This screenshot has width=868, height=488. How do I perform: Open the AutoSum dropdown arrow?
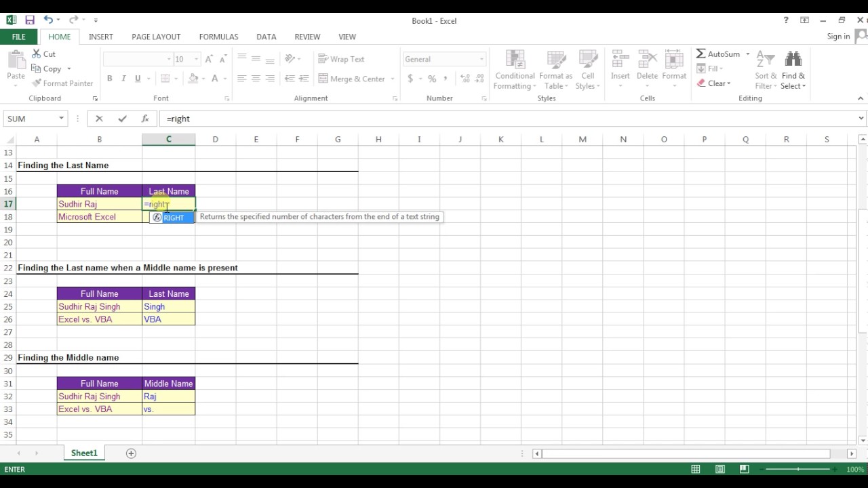point(747,54)
